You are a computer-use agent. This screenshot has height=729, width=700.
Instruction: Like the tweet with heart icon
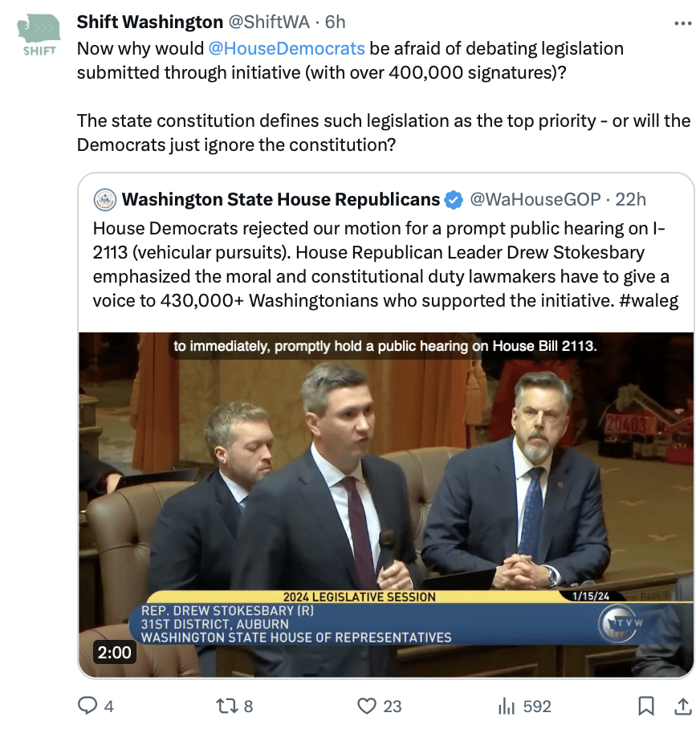(x=367, y=706)
